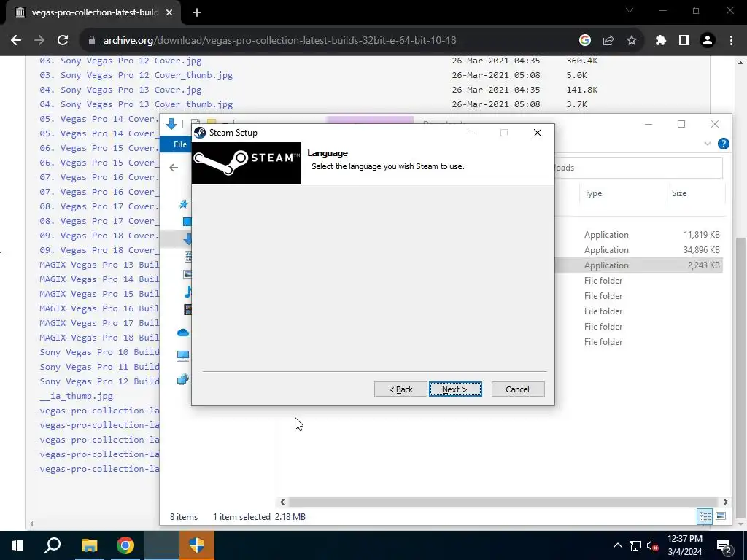Image resolution: width=747 pixels, height=560 pixels.
Task: Open the Sony Vegas Pro 12 Build link
Action: click(99, 381)
